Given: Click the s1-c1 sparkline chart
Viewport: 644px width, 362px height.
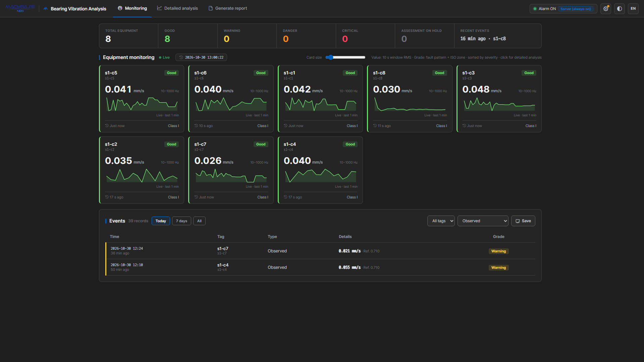Looking at the screenshot, I should coord(320,104).
